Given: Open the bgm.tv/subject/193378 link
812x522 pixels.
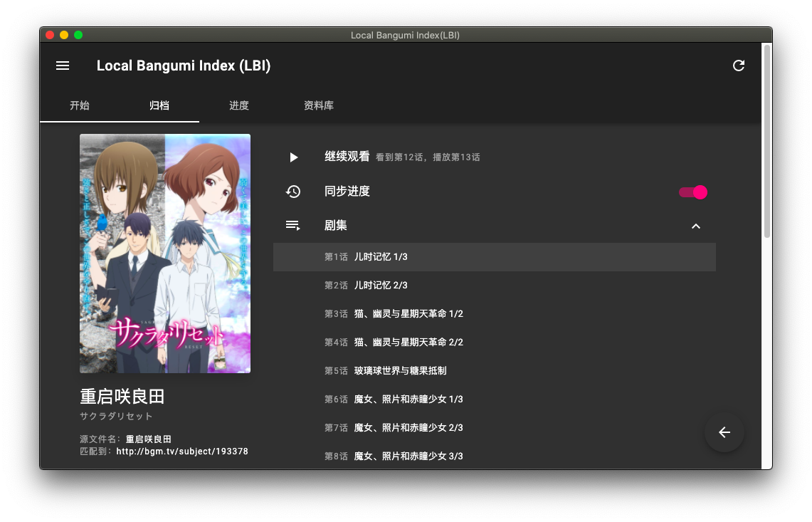Looking at the screenshot, I should tap(182, 451).
